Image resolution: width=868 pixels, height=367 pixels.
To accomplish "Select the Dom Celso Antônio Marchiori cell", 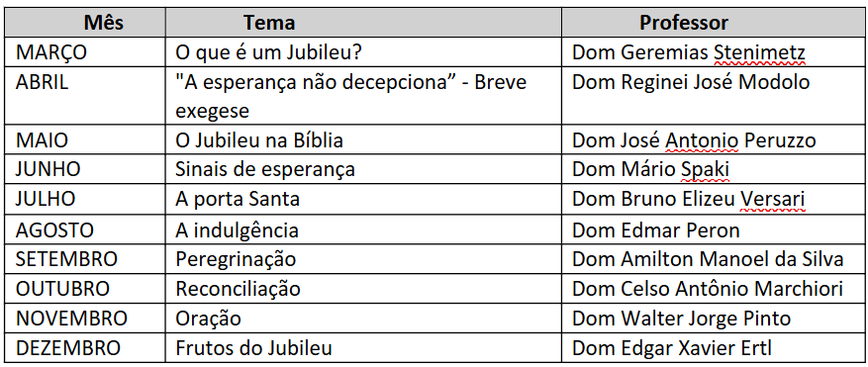I will pyautogui.click(x=712, y=289).
